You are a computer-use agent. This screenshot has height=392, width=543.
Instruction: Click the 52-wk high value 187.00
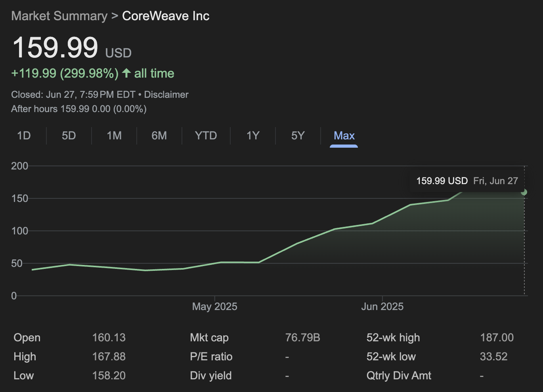[497, 338]
